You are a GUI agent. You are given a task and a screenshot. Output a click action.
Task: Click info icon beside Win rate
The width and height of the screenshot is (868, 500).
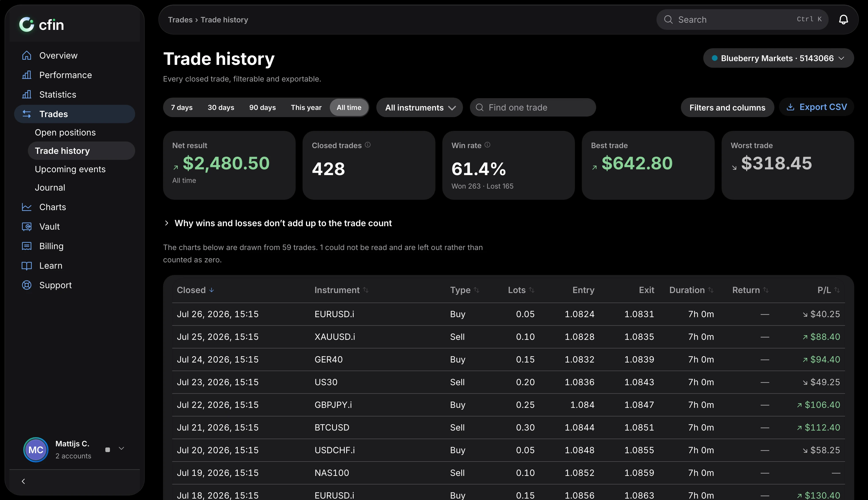click(x=487, y=145)
